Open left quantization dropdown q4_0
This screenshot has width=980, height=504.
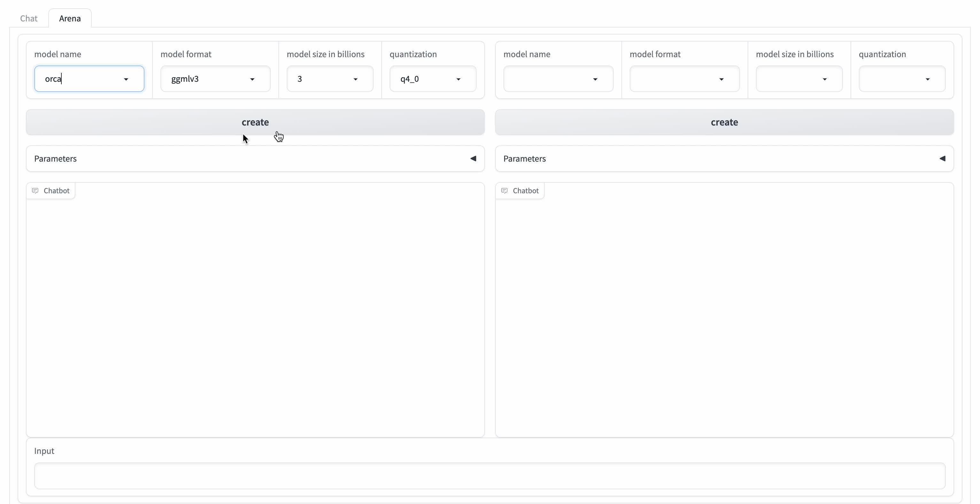point(433,79)
